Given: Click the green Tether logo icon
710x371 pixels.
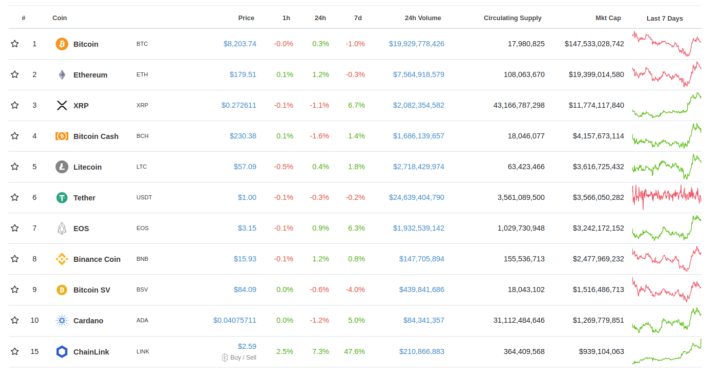Looking at the screenshot, I should [62, 198].
